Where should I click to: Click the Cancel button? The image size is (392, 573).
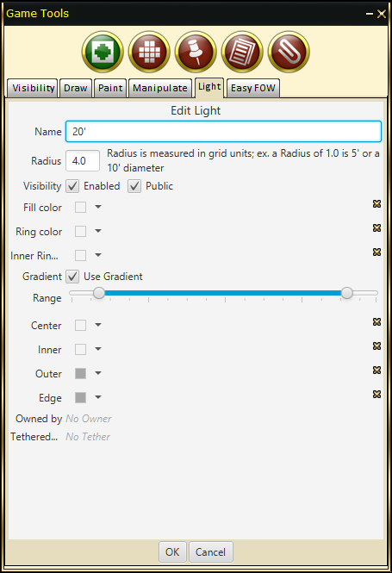tap(210, 551)
